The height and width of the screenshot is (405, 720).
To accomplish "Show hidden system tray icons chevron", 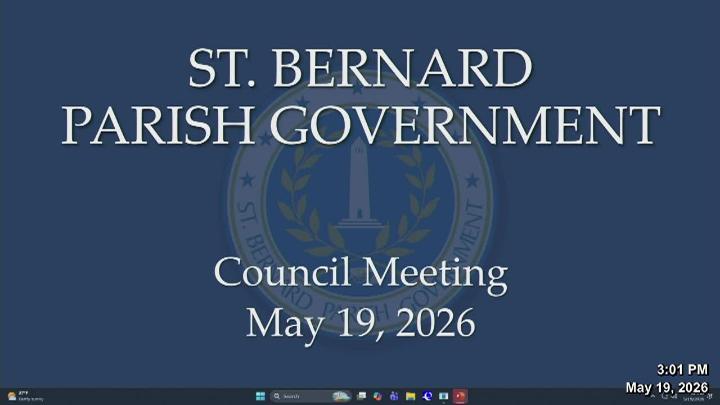I will [653, 396].
